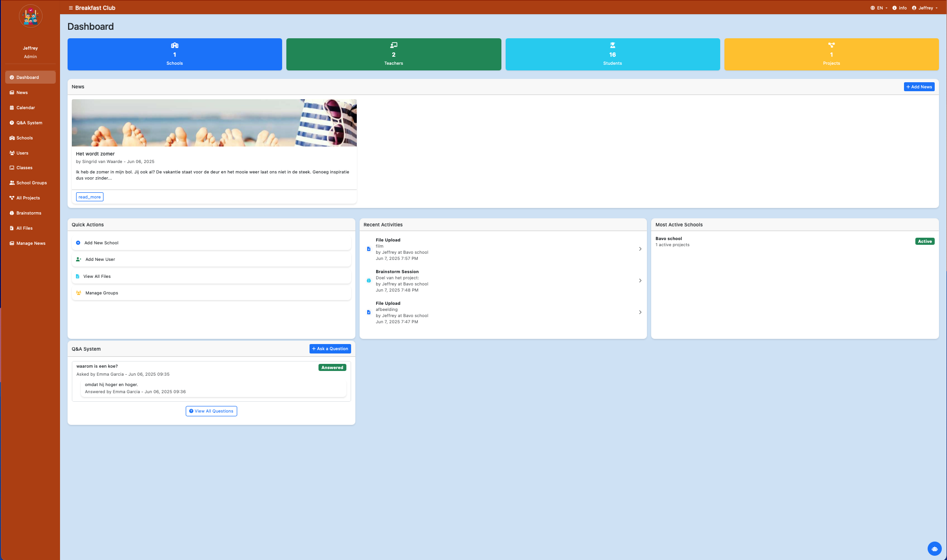This screenshot has height=560, width=947.
Task: Click the Schools building icon on the blue card
Action: tap(174, 45)
